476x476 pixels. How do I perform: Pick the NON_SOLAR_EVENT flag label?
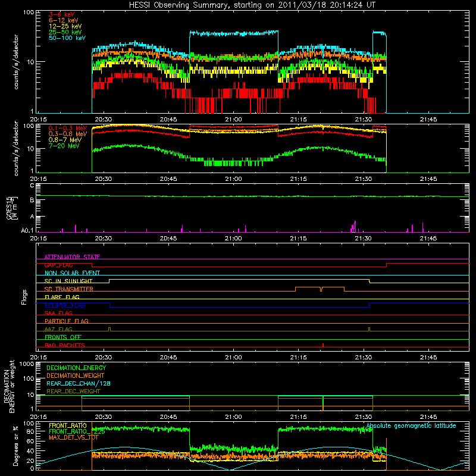pos(72,273)
